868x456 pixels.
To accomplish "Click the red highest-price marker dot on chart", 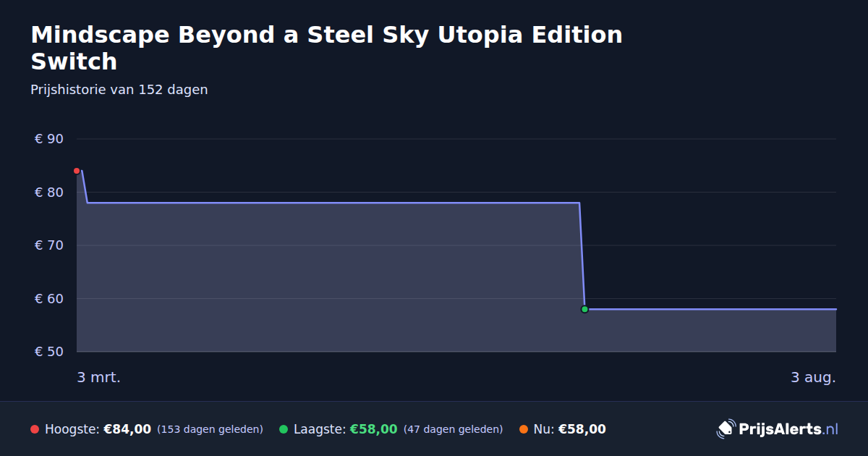I will point(77,171).
